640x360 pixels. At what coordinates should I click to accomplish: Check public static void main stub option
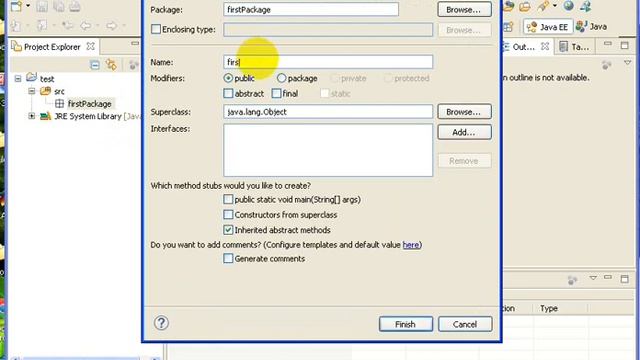228,199
